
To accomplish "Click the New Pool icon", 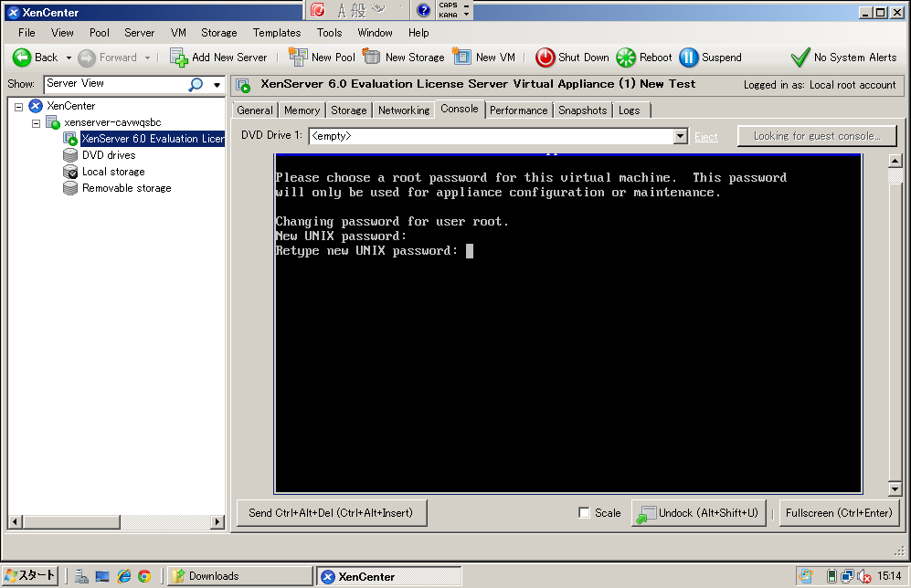I will (298, 57).
